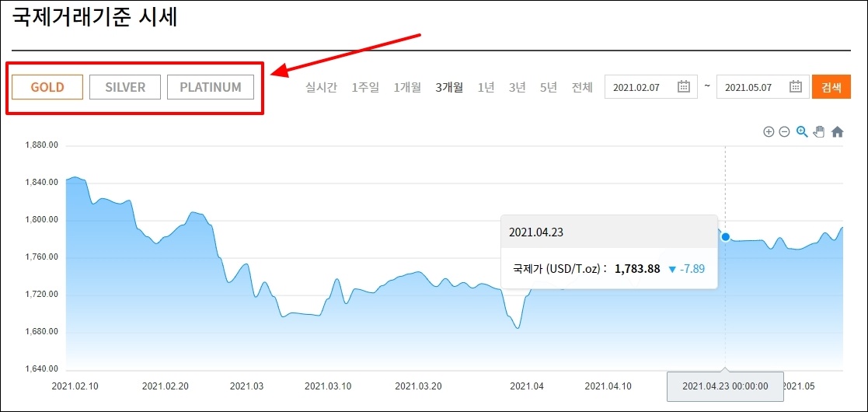Click the x-axis label 2021.02.10
This screenshot has width=868, height=412.
pyautogui.click(x=75, y=386)
